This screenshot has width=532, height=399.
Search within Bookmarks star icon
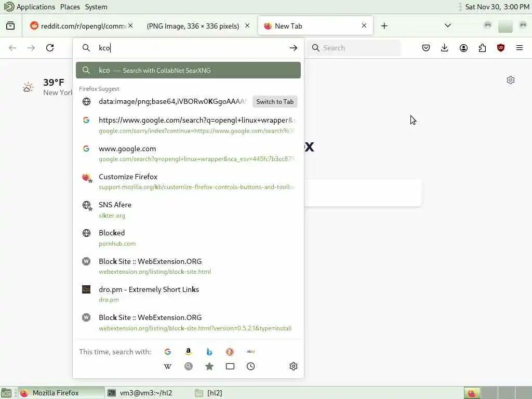click(209, 366)
